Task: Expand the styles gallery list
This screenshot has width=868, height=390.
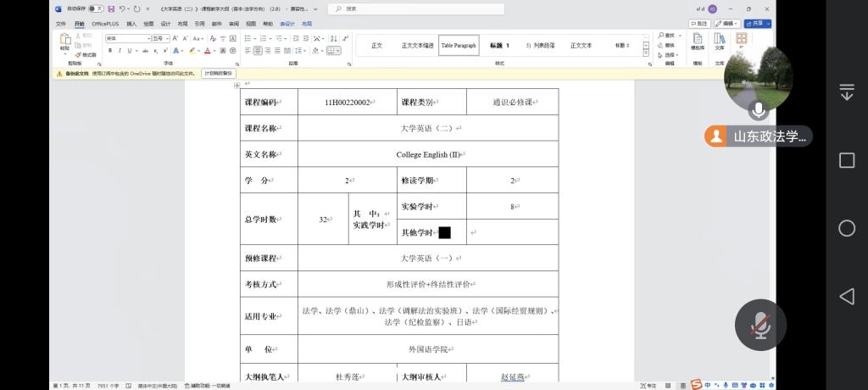Action: tap(646, 53)
